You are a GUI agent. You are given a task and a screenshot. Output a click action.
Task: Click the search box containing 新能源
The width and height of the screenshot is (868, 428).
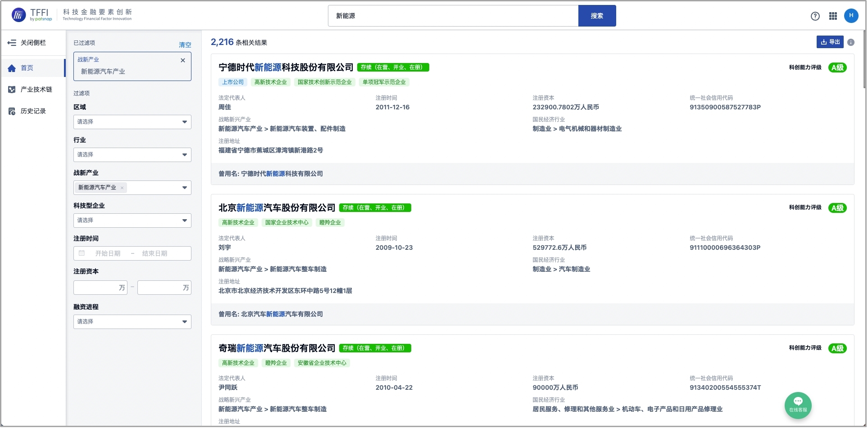(453, 16)
